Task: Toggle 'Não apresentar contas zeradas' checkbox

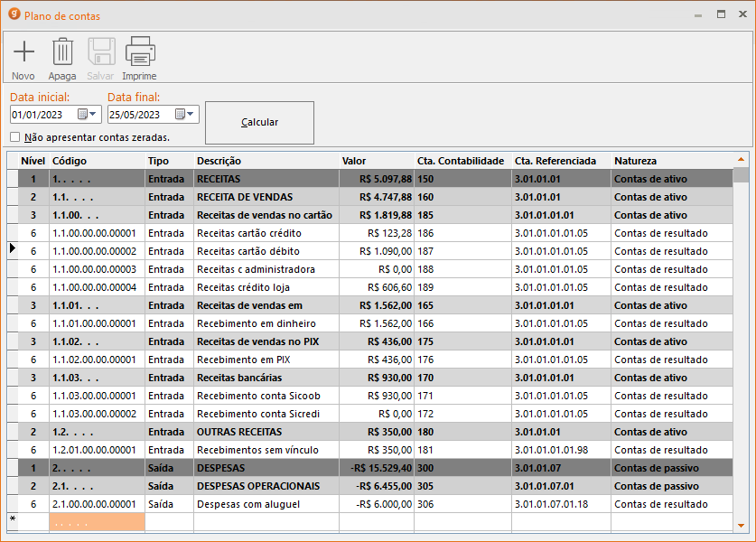Action: (15, 137)
